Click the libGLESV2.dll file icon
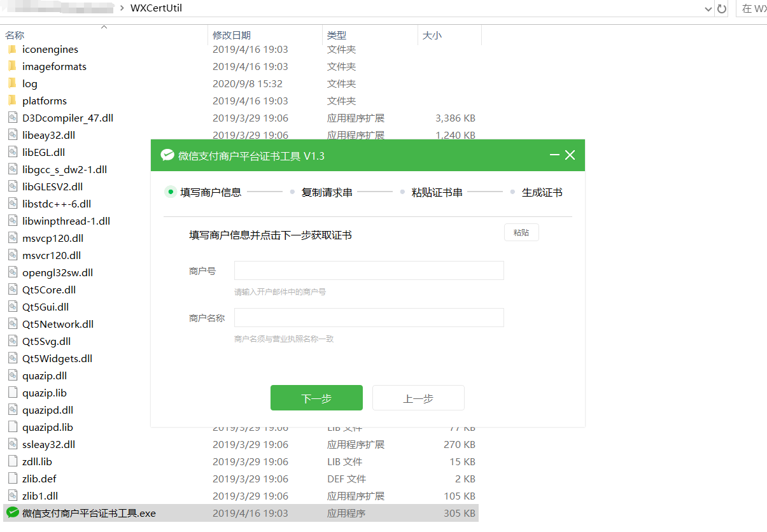Viewport: 767px width, 532px height. [x=13, y=186]
